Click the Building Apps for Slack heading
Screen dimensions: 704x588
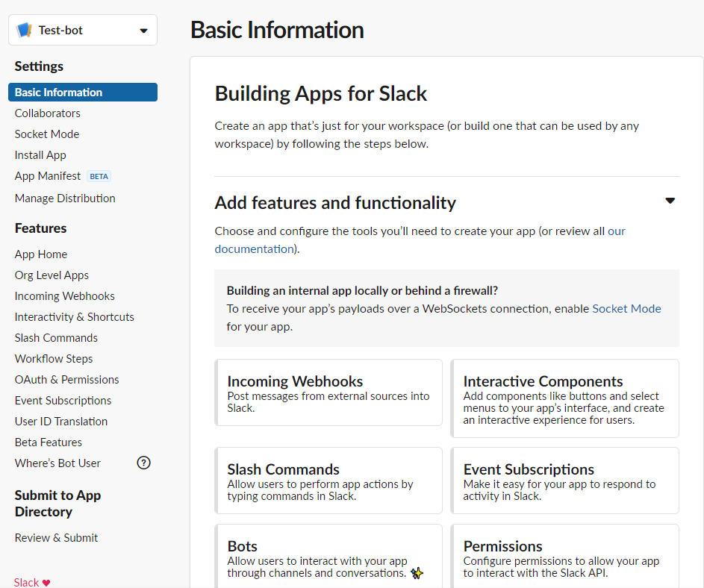click(x=320, y=94)
